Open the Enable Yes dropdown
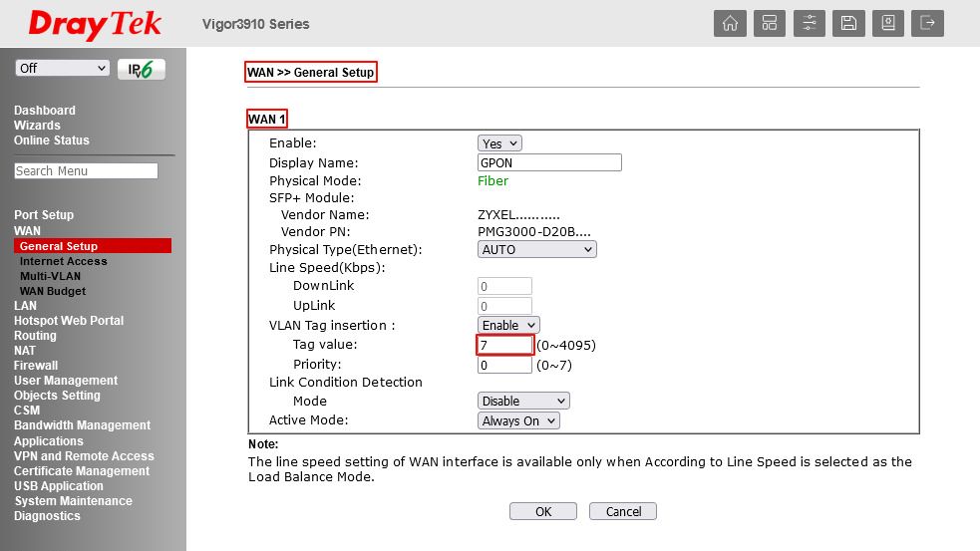The height and width of the screenshot is (551, 980). 499,143
